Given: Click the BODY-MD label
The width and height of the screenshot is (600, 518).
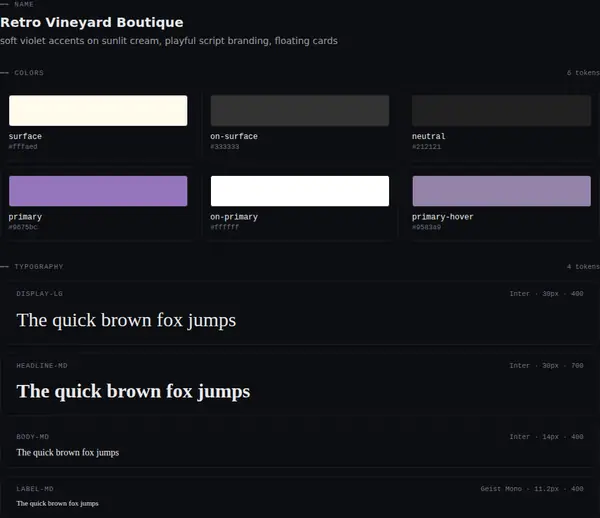Looking at the screenshot, I should (33, 437).
